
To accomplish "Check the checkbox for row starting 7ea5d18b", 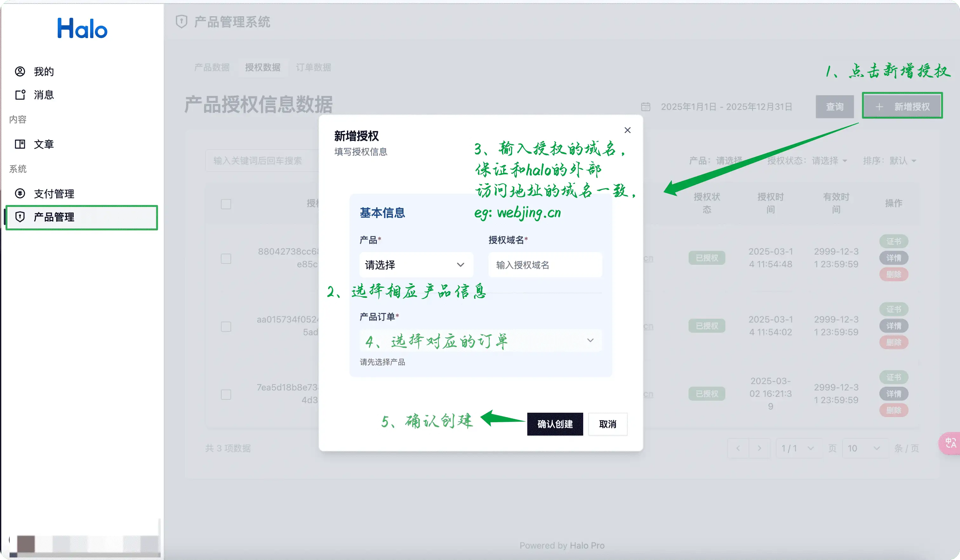I will [x=226, y=395].
